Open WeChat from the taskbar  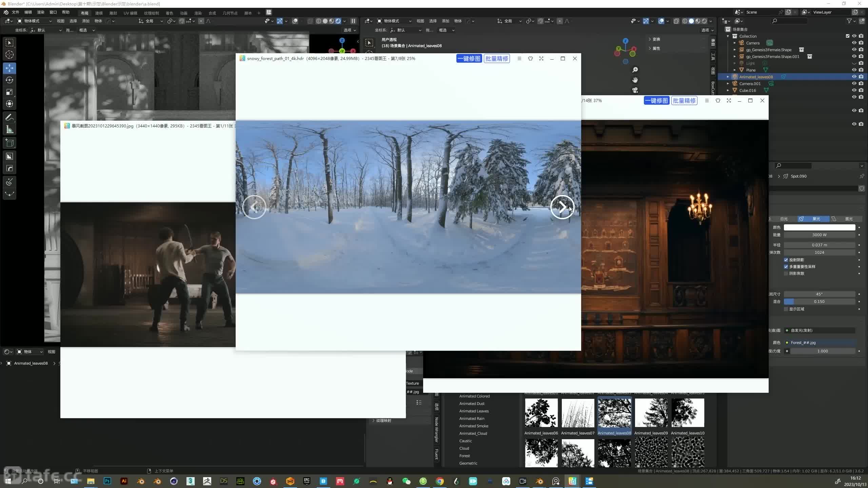[x=406, y=481]
